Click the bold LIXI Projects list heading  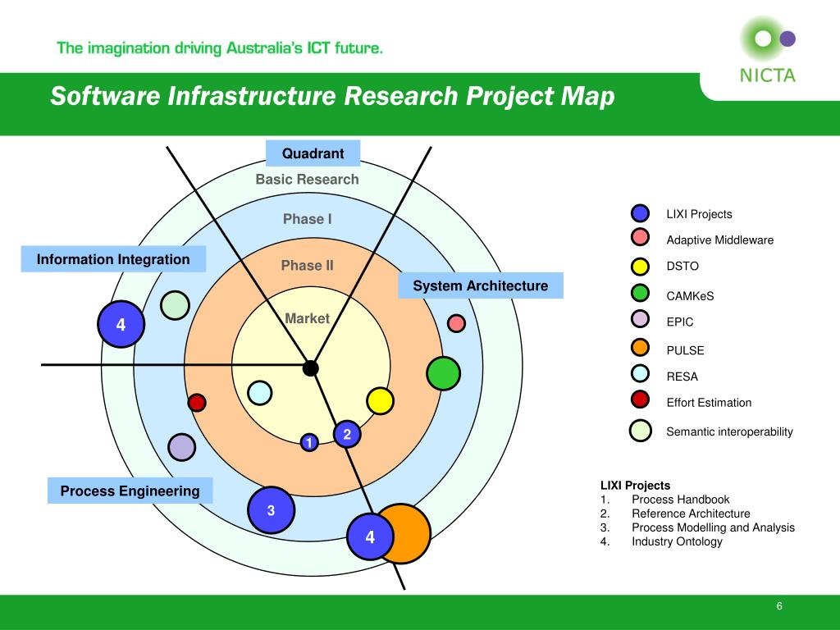[636, 486]
